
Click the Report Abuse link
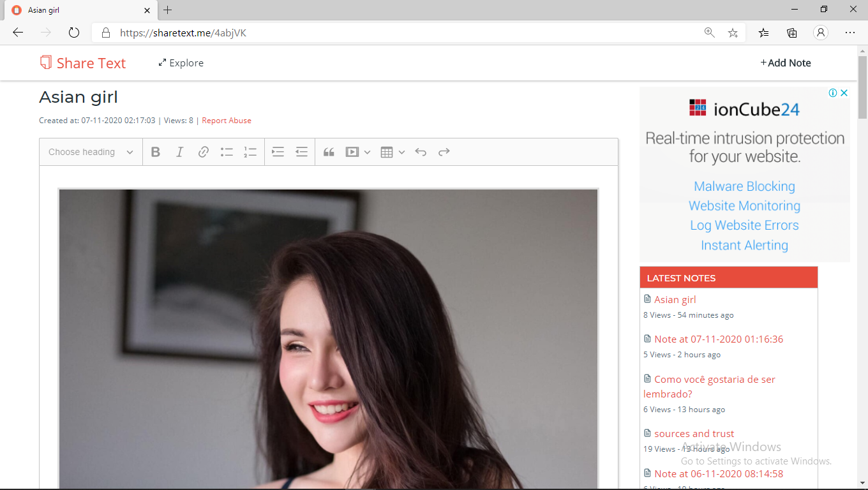[227, 120]
